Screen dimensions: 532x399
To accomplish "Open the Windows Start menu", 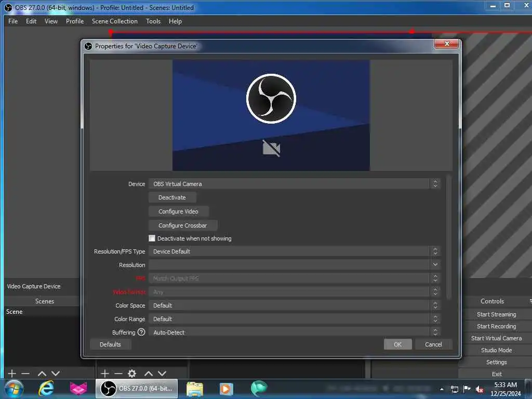I will pyautogui.click(x=14, y=389).
